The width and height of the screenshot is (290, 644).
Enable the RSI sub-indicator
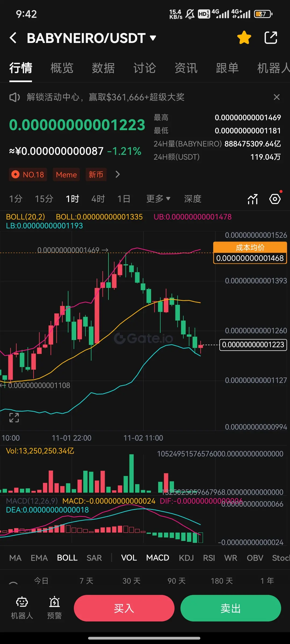point(209,558)
